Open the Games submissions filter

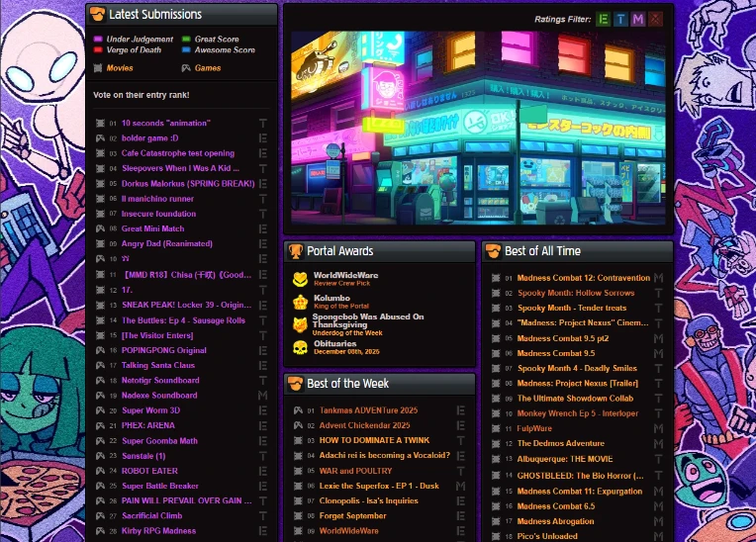(207, 68)
